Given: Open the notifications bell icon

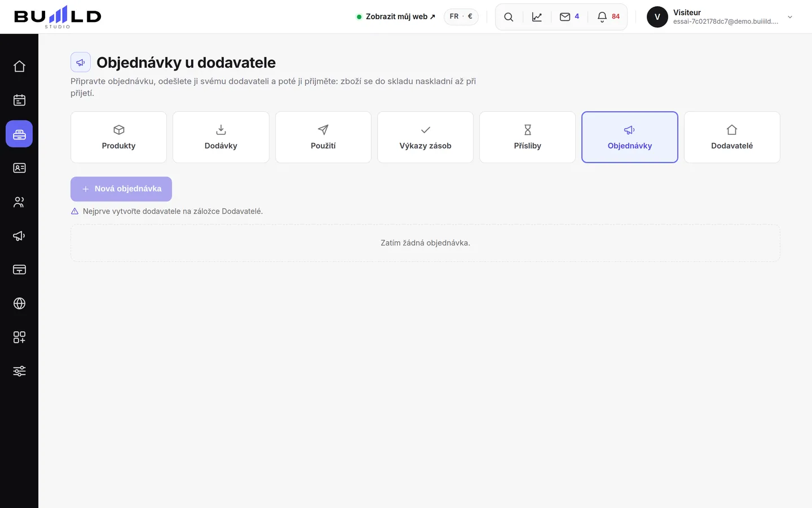Looking at the screenshot, I should (x=602, y=17).
